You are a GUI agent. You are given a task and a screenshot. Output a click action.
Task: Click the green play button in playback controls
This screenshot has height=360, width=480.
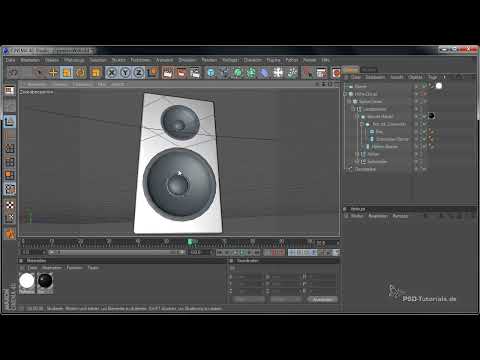pos(242,252)
